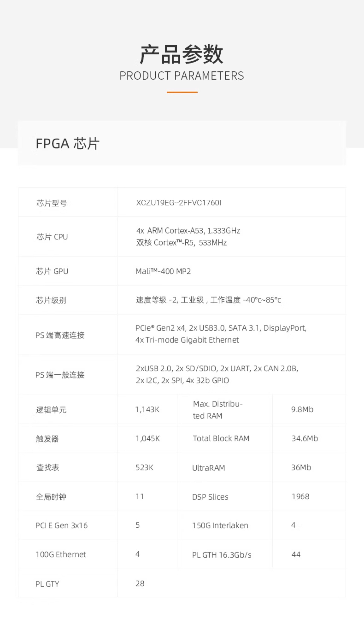Click the PS 端高速连接 label
The width and height of the screenshot is (364, 617).
(x=60, y=335)
